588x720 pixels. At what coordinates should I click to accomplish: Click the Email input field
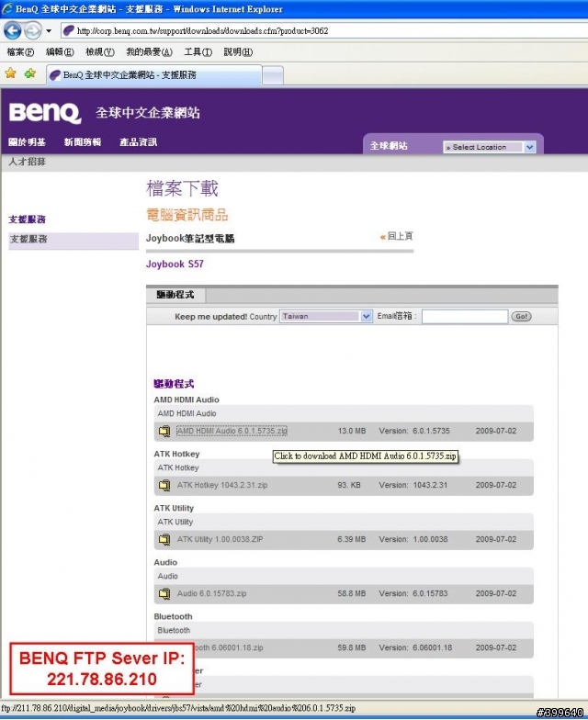click(x=465, y=316)
